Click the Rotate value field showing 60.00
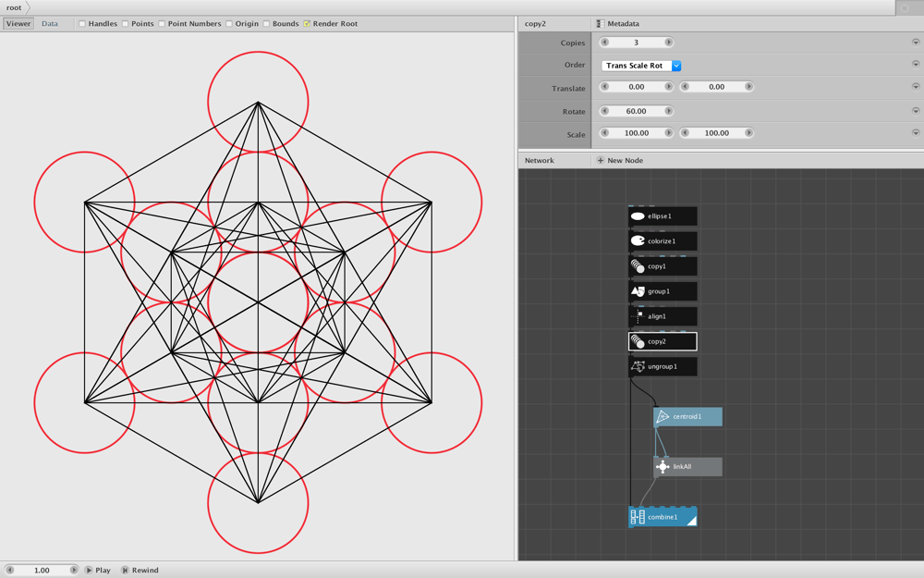 coord(636,111)
